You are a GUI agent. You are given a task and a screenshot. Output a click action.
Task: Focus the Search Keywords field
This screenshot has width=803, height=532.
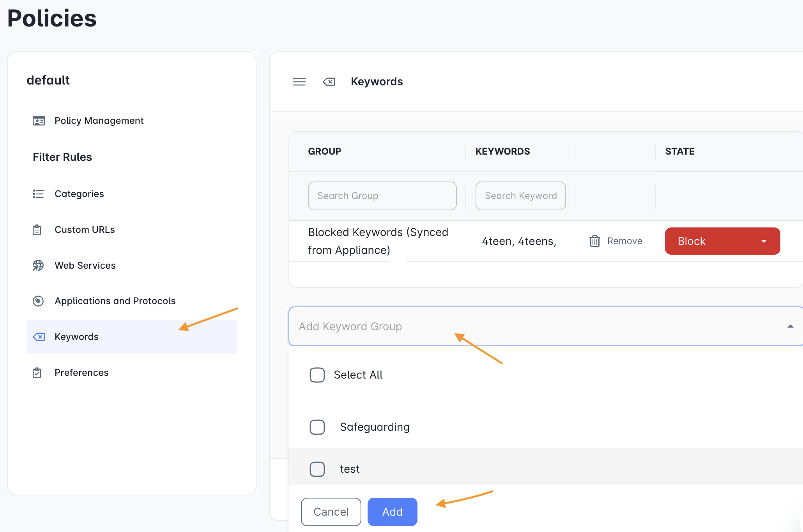click(x=521, y=196)
